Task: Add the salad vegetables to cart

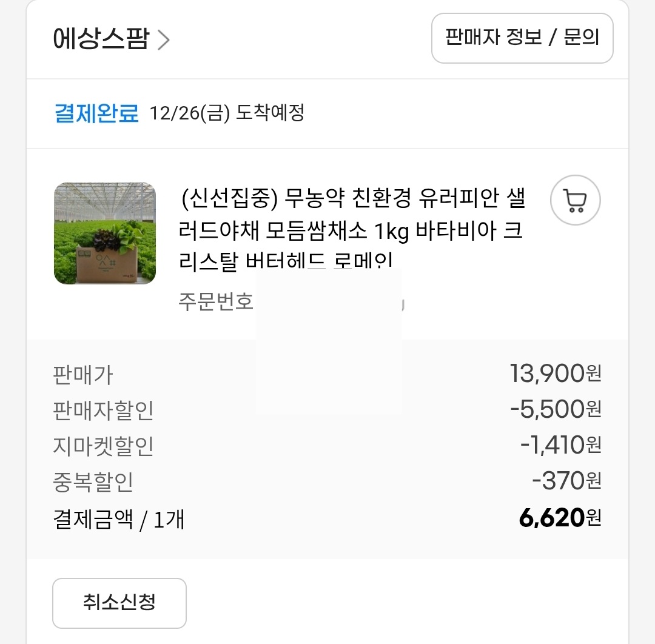Action: point(575,200)
